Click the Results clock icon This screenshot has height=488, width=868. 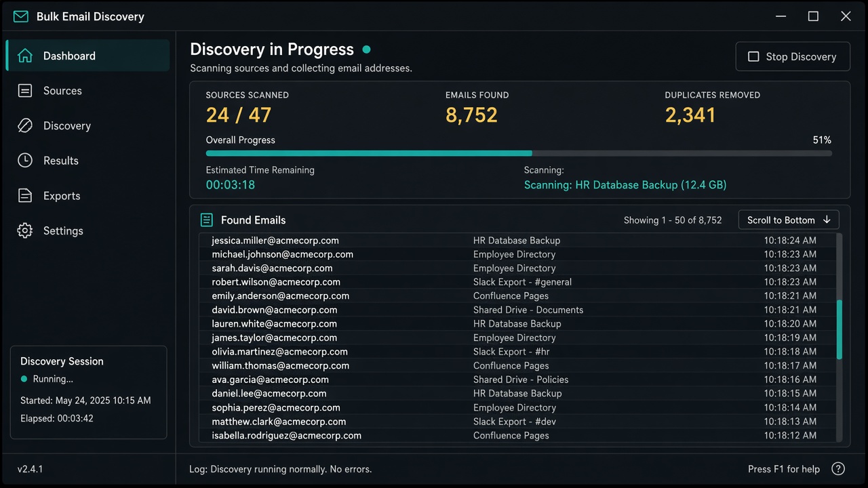pos(25,161)
